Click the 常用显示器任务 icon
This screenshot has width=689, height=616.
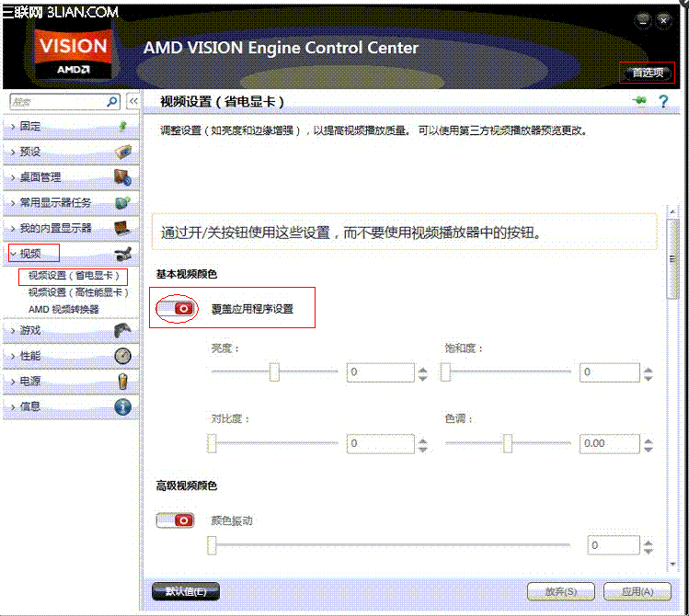(122, 203)
